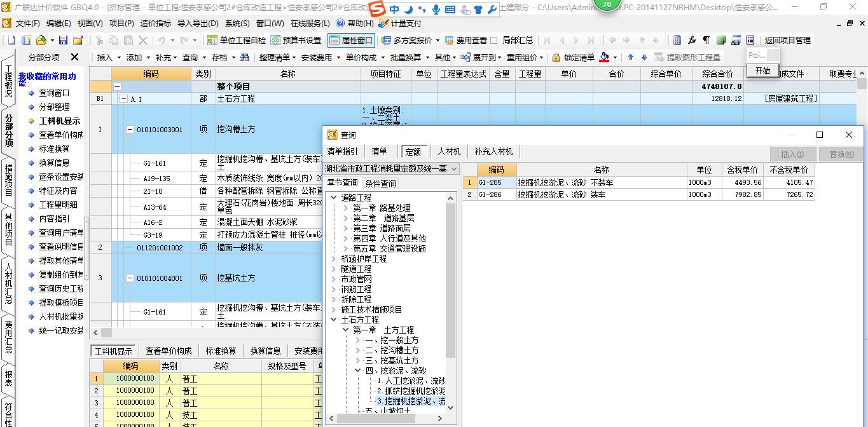Select the 人材机 tab in query dialog
This screenshot has height=427, width=868.
449,151
